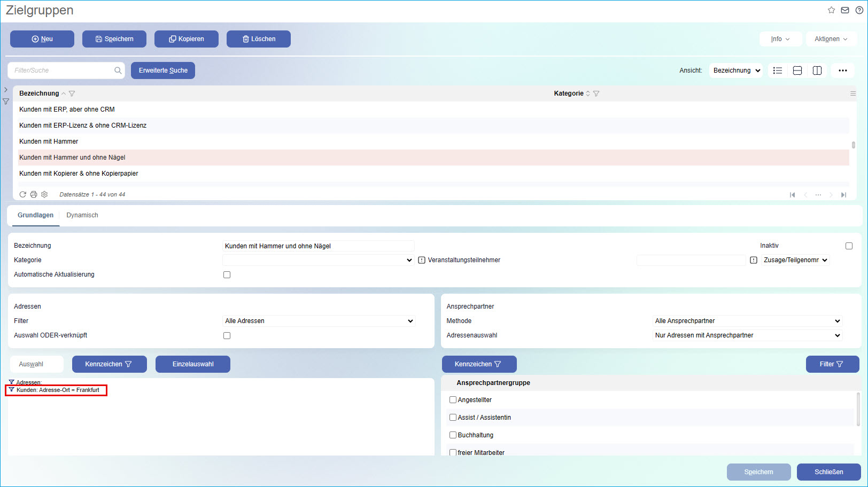Check the Buchhaltung contact group
This screenshot has width=868, height=487.
[x=453, y=435]
